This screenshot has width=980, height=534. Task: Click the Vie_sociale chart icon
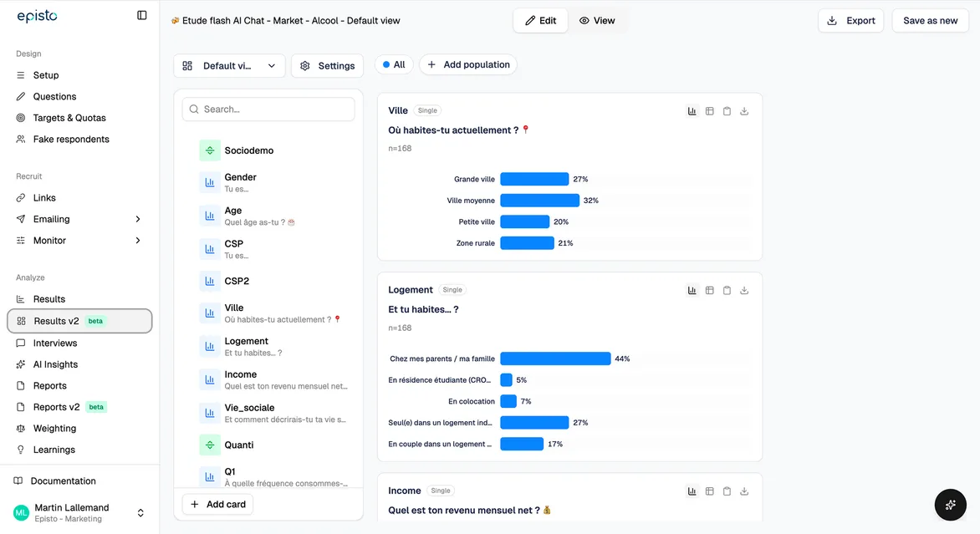point(210,413)
